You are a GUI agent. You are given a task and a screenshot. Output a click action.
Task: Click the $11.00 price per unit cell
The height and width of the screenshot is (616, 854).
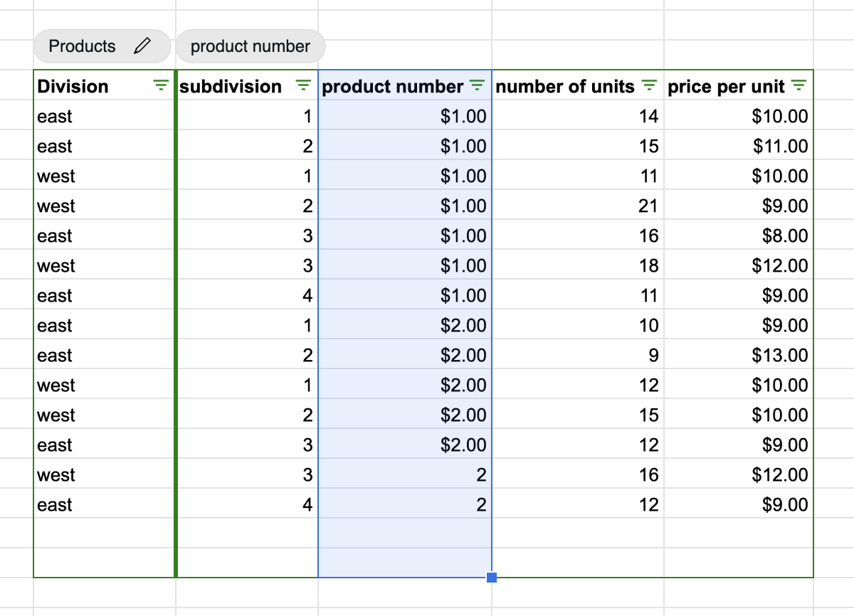click(x=780, y=147)
